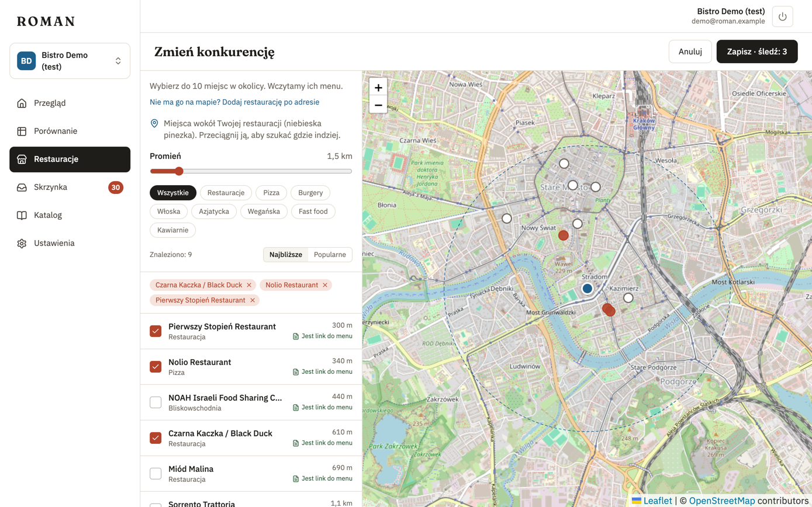Filter by Włoska cuisine
Viewport: 812px width, 507px height.
click(x=169, y=211)
